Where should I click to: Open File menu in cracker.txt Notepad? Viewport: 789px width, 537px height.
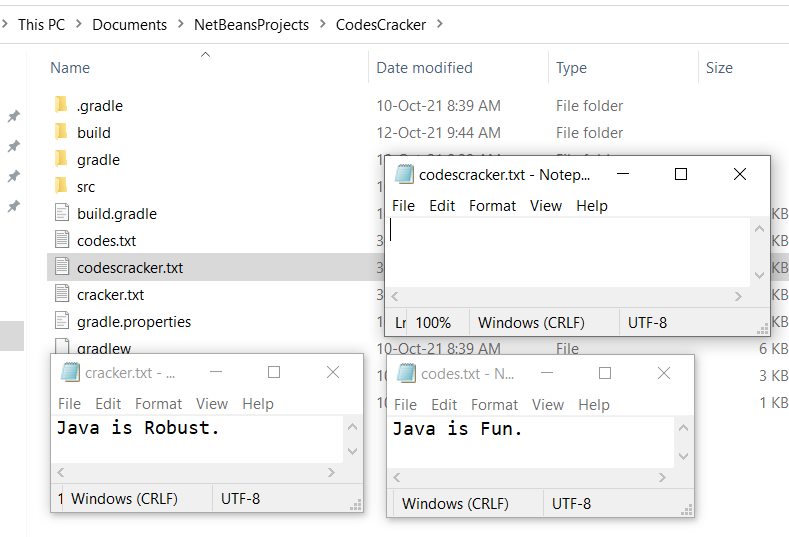click(69, 404)
